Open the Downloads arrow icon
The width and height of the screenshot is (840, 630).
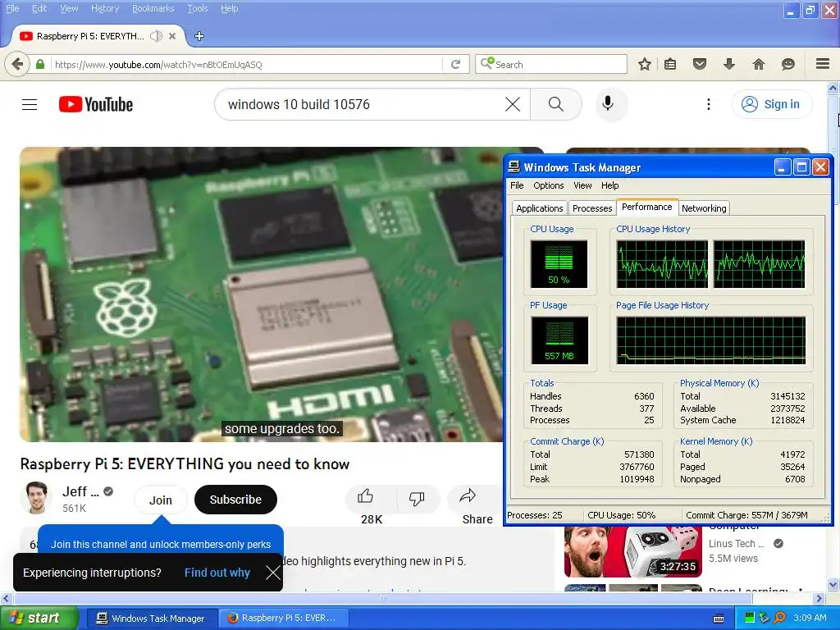[728, 64]
